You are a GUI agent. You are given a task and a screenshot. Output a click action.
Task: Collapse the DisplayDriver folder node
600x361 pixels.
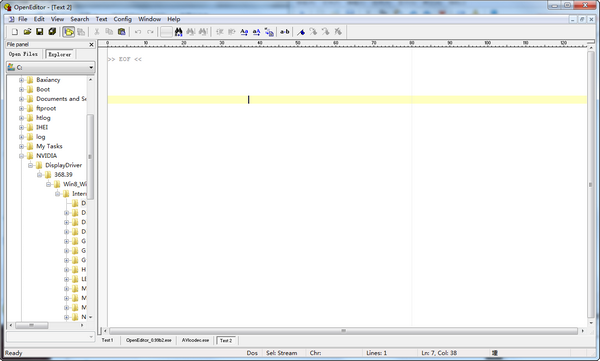31,165
